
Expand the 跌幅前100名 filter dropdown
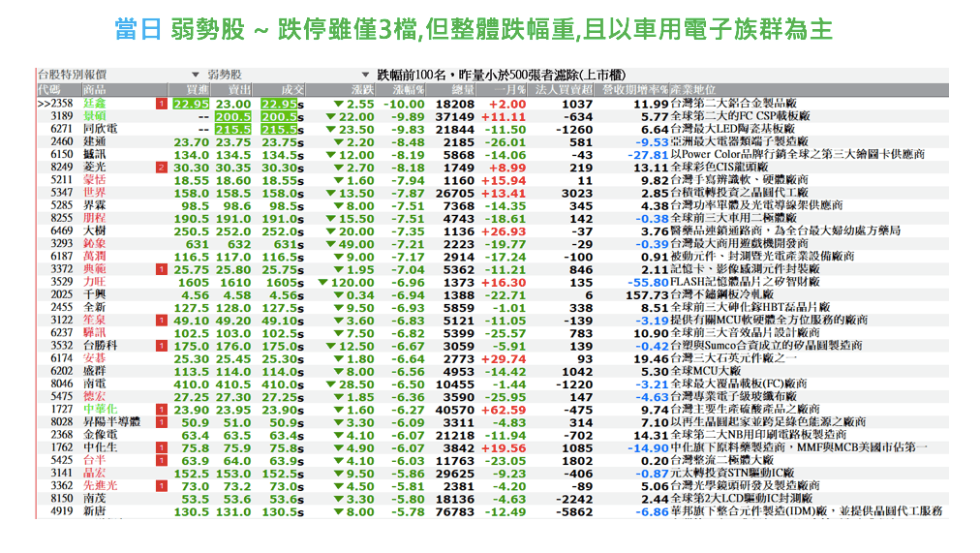pos(365,75)
